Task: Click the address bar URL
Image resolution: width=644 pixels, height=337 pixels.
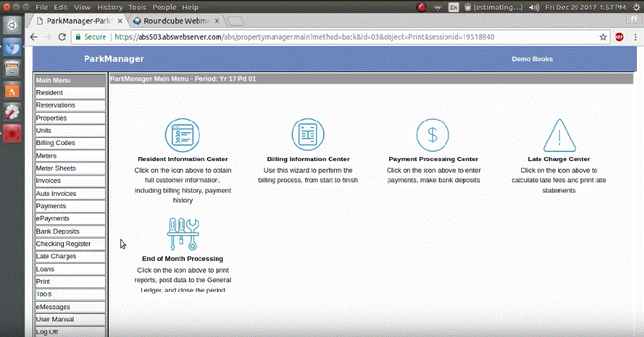Action: (x=305, y=37)
